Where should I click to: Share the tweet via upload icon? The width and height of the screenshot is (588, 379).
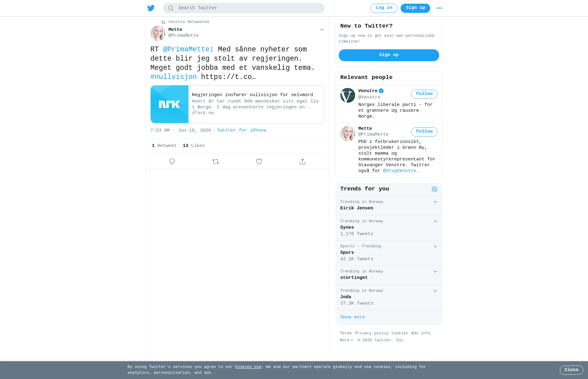303,161
